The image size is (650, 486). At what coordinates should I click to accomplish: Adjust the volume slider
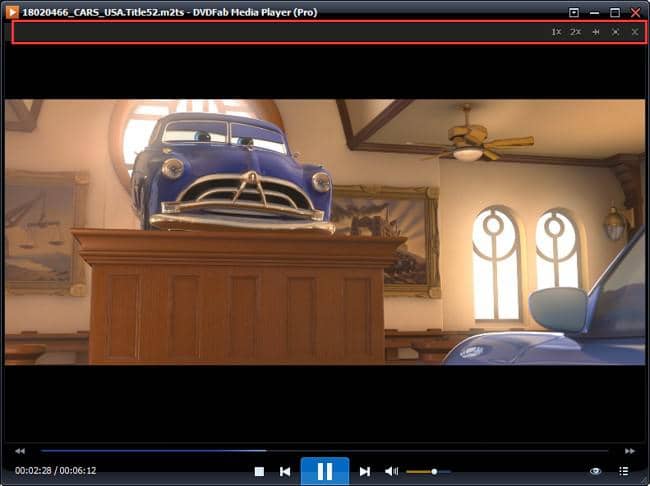pos(428,471)
